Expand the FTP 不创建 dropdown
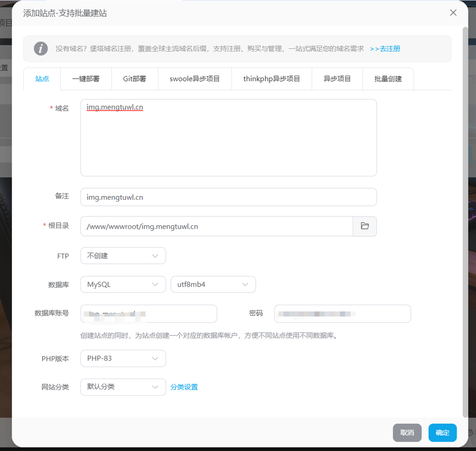476x451 pixels. 123,255
